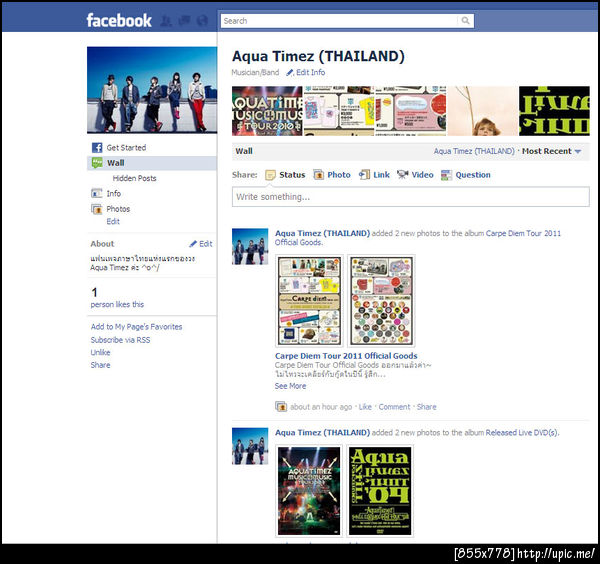Click the Wall speech-bubble icon
Screen dimensions: 600x564
pyautogui.click(x=97, y=163)
